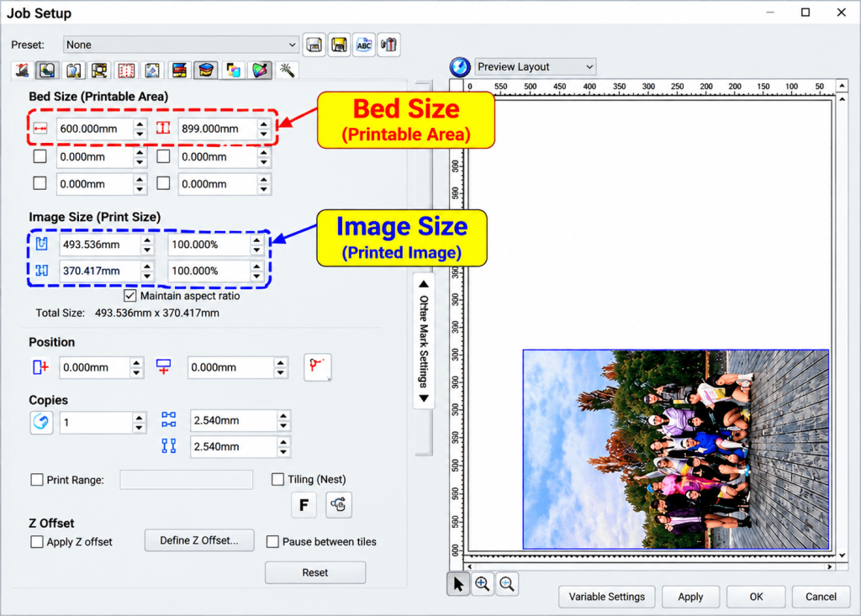Decrease vertical position with down arrow
861x616 pixels.
[x=281, y=372]
